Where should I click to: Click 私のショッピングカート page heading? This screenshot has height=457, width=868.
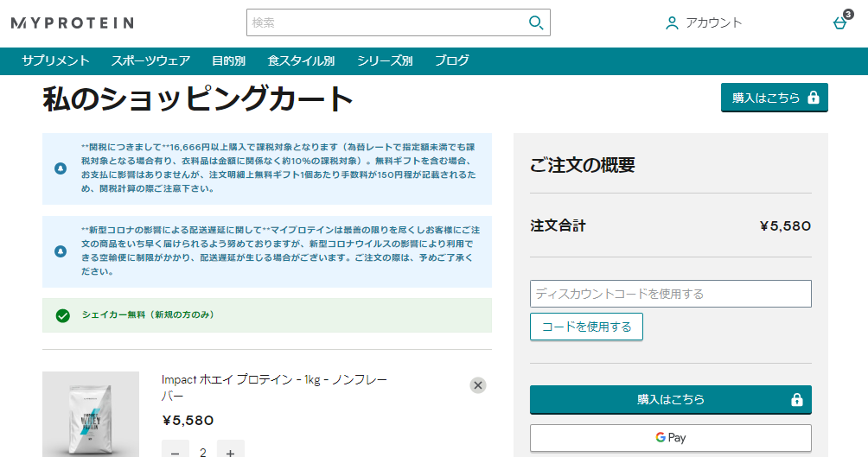[198, 99]
